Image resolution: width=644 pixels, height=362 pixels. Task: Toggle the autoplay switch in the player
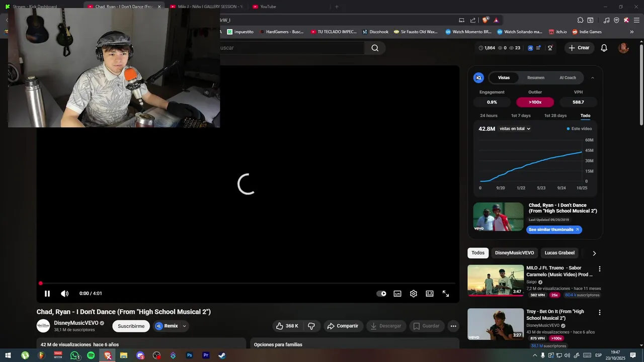point(381,294)
